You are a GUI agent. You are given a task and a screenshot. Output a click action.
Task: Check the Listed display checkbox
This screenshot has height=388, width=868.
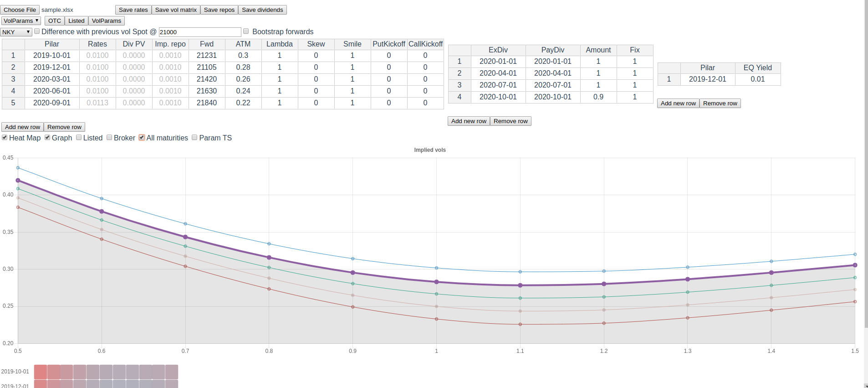[79, 137]
